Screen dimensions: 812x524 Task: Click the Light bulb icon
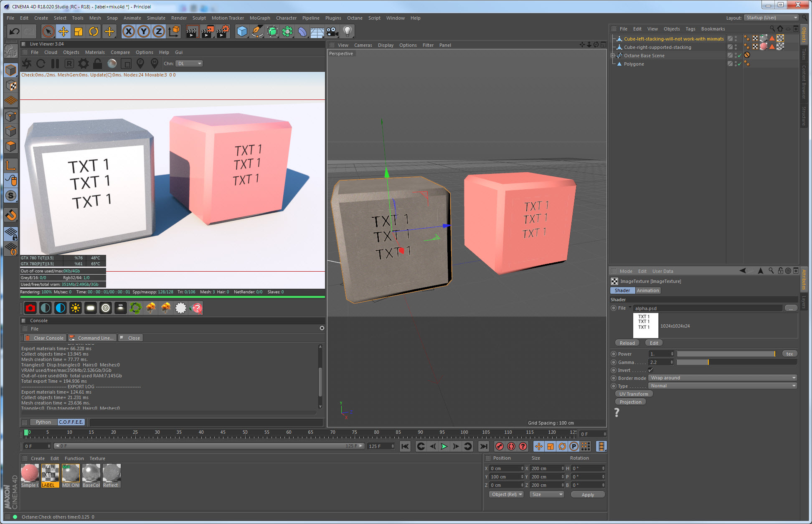pyautogui.click(x=348, y=31)
